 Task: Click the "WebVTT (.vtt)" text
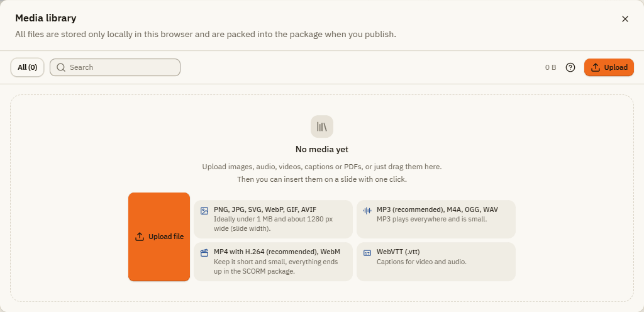pos(398,252)
